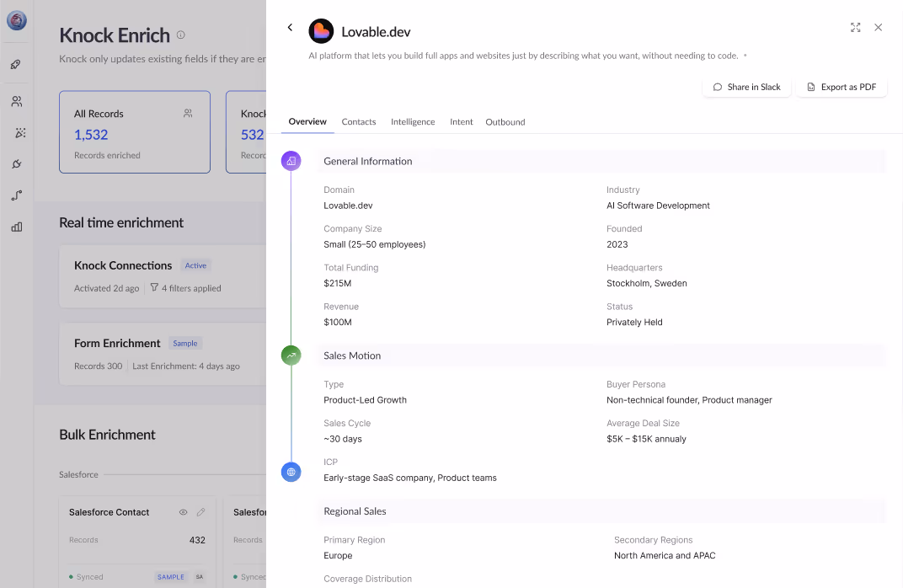Open the plug/integrations icon in the sidebar
The width and height of the screenshot is (903, 588).
point(16,164)
